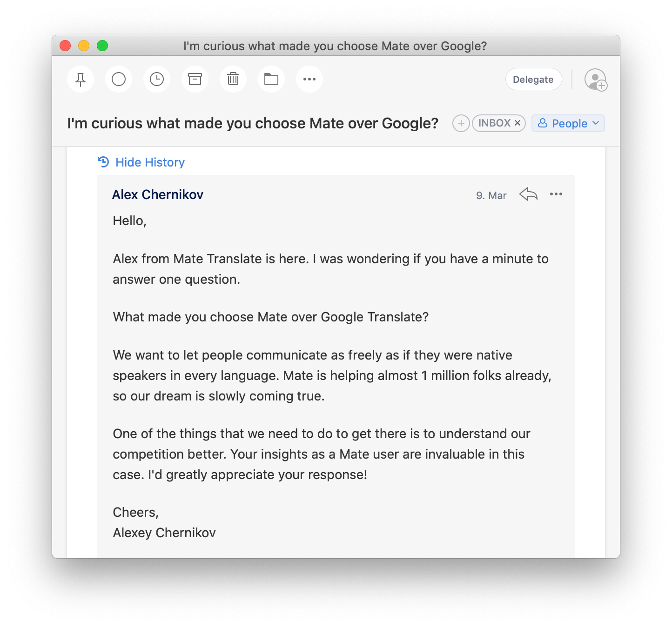The height and width of the screenshot is (627, 672).
Task: Click the Delegate button
Action: coord(533,79)
